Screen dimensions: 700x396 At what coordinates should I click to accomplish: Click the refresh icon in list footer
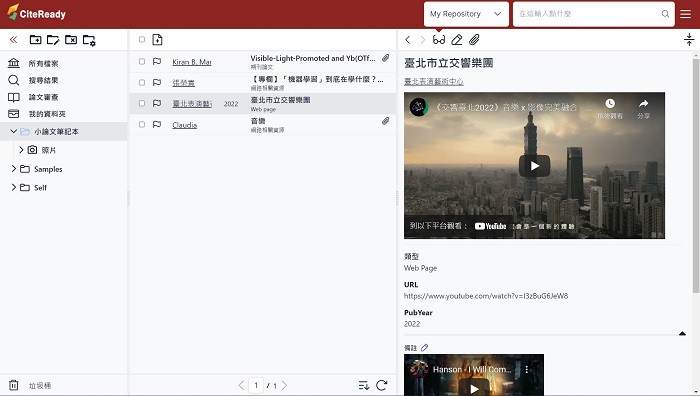click(381, 385)
